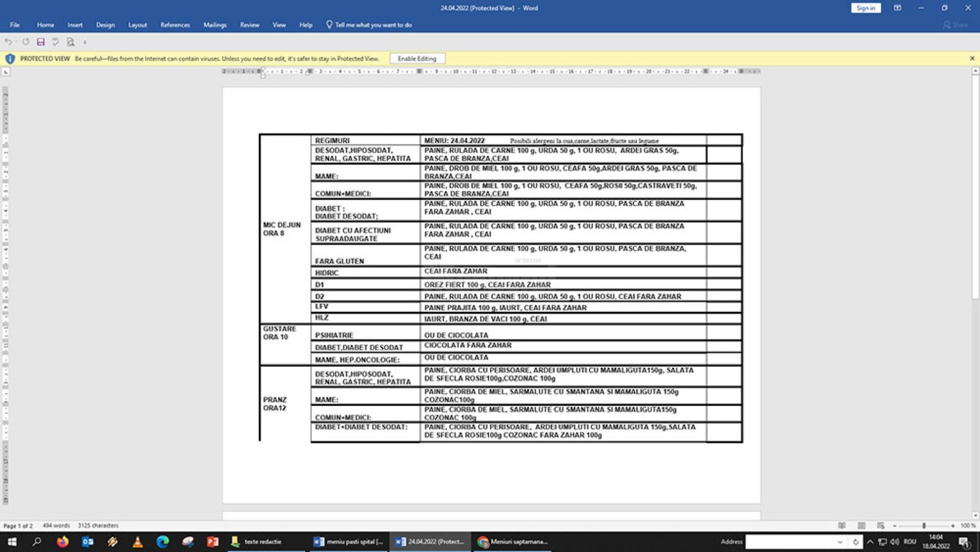Switch to Read Mode view
This screenshot has width=980, height=552.
(842, 525)
